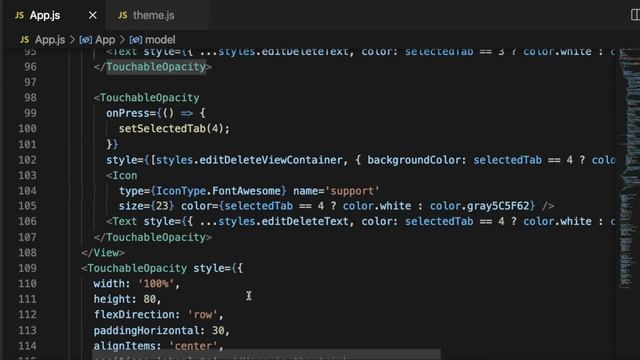Click the width '100%' value
This screenshot has height=360, width=640.
(x=156, y=284)
